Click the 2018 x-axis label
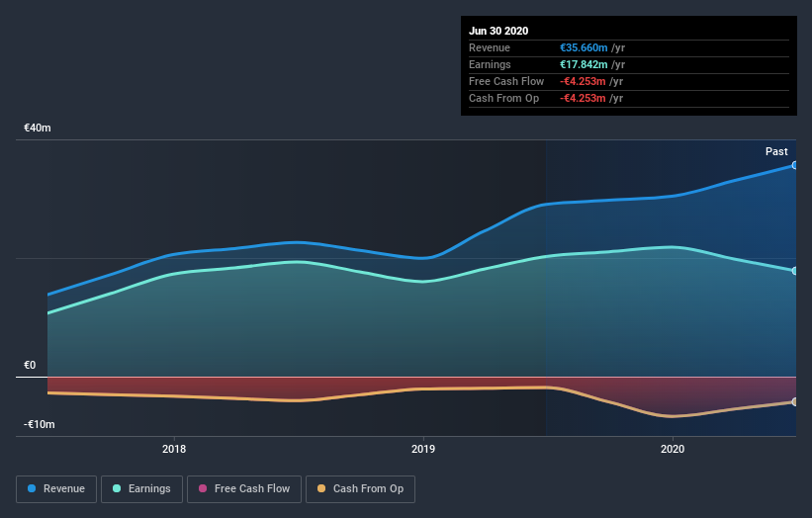The image size is (812, 518). pyautogui.click(x=174, y=449)
